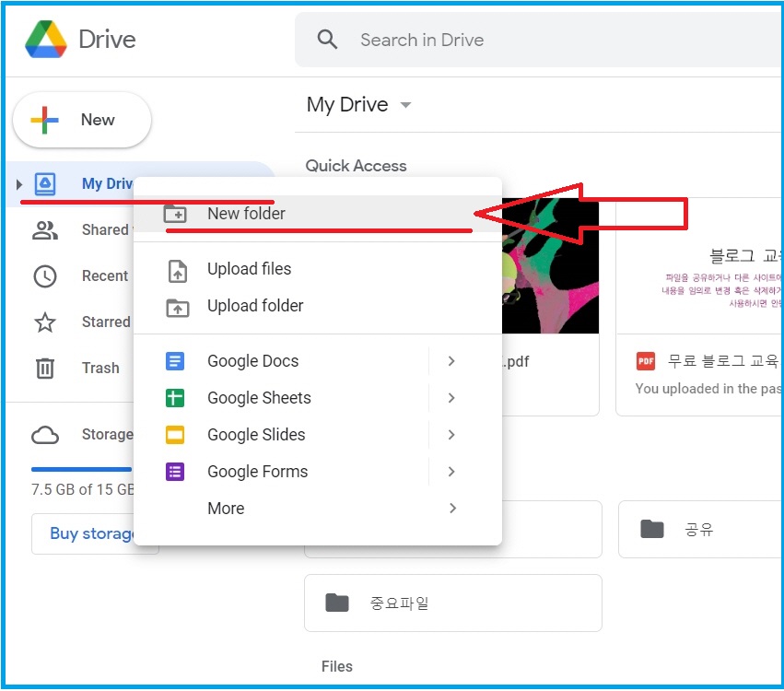Click the New folder icon
This screenshot has width=784, height=691.
(175, 214)
